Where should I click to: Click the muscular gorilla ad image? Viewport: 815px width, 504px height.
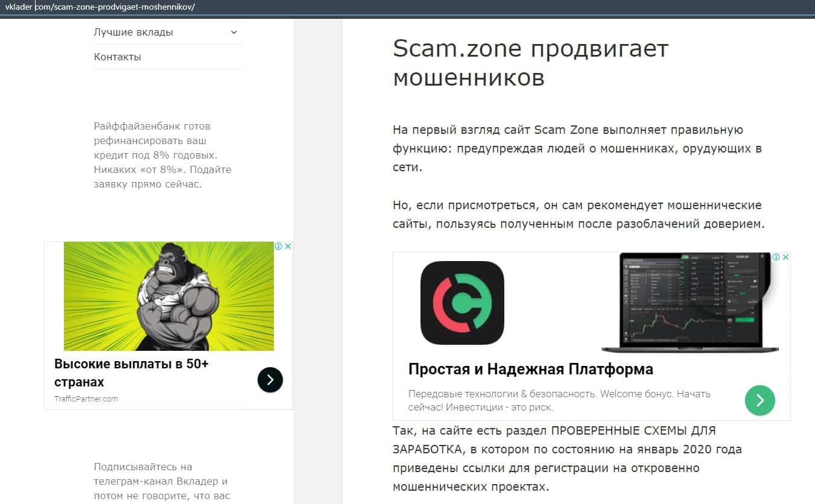169,296
